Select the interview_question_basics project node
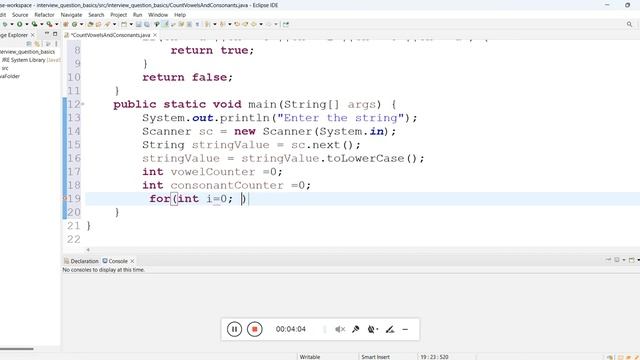Screen dimensions: 640x360 27,52
